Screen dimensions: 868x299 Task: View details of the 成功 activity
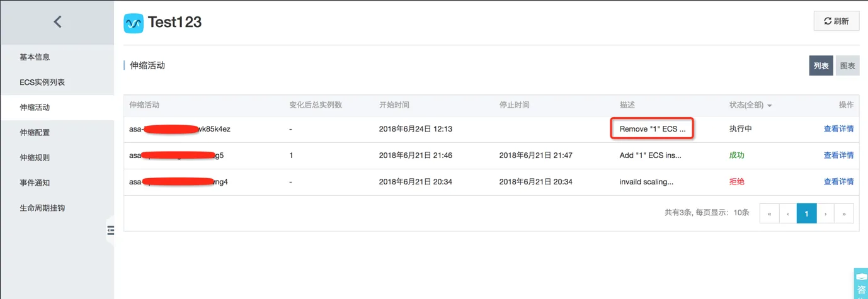tap(838, 155)
